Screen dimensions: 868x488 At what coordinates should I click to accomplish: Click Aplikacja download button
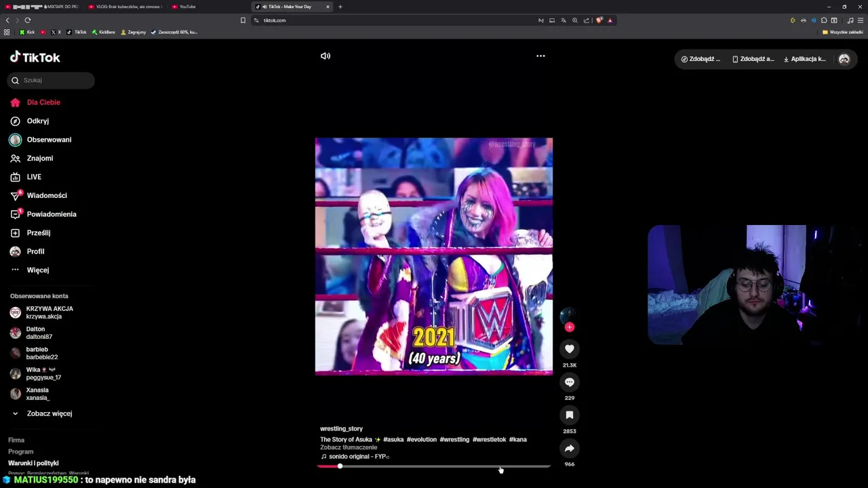coord(805,59)
